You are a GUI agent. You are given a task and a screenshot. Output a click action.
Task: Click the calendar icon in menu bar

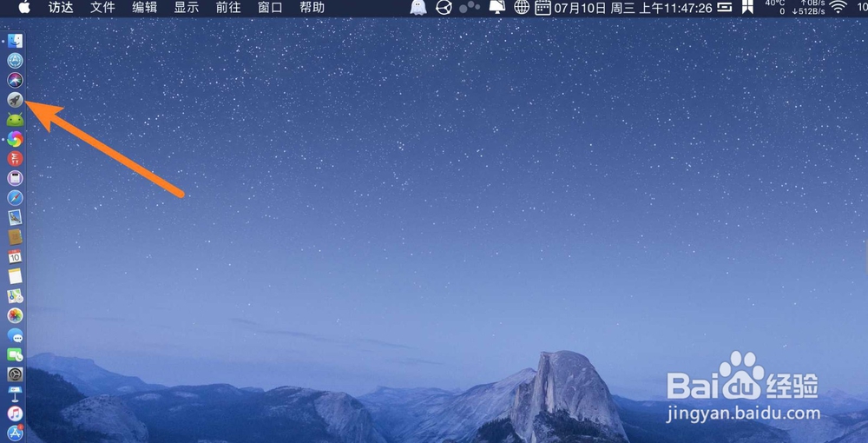pos(543,8)
